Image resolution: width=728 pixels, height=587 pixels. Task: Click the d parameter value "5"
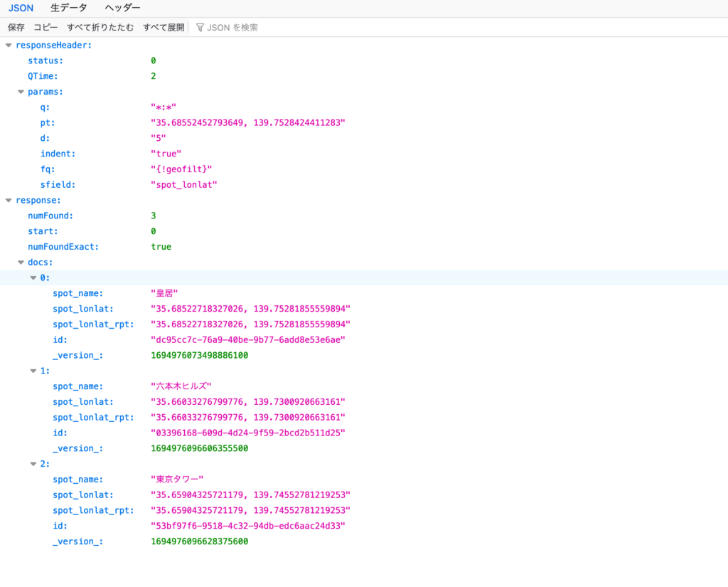[x=159, y=138]
